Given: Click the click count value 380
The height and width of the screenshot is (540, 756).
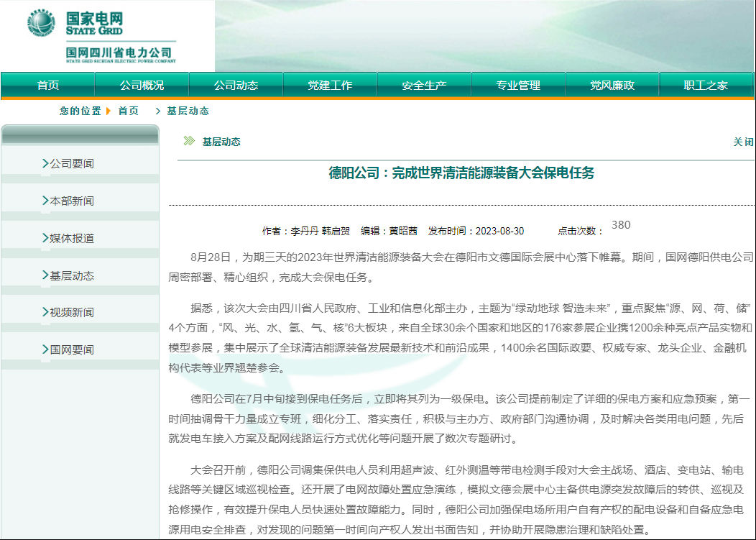Looking at the screenshot, I should coord(621,225).
